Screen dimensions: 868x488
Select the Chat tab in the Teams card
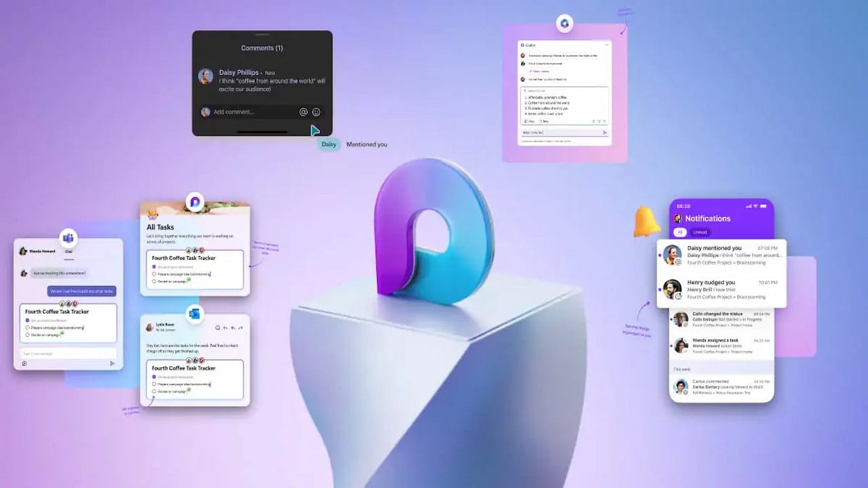point(68,251)
